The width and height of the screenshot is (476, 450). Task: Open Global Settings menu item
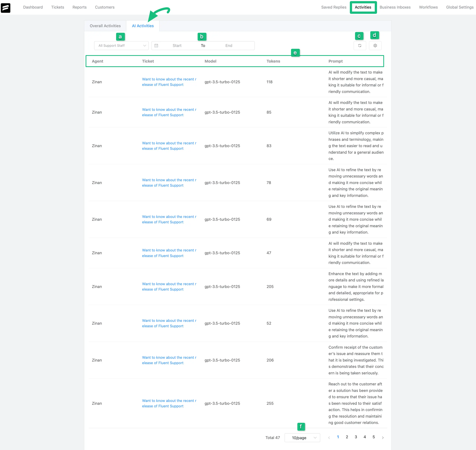tap(460, 7)
